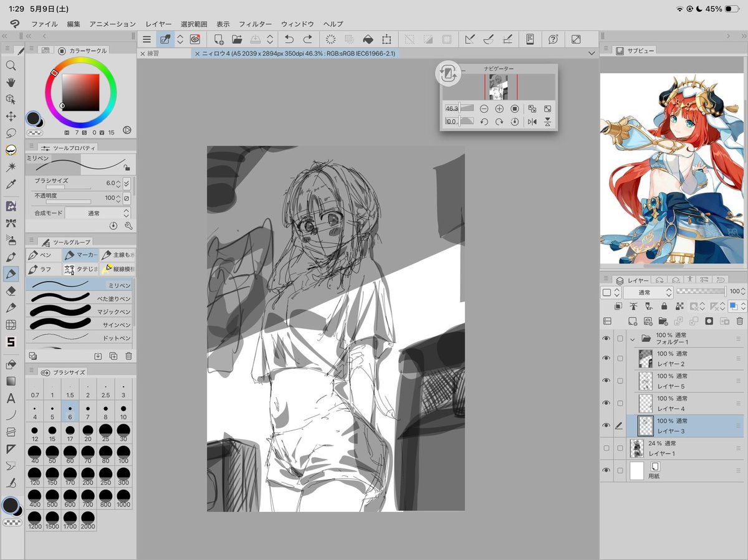The height and width of the screenshot is (560, 748).
Task: Rotate canvas left in Navigator
Action: point(484,122)
